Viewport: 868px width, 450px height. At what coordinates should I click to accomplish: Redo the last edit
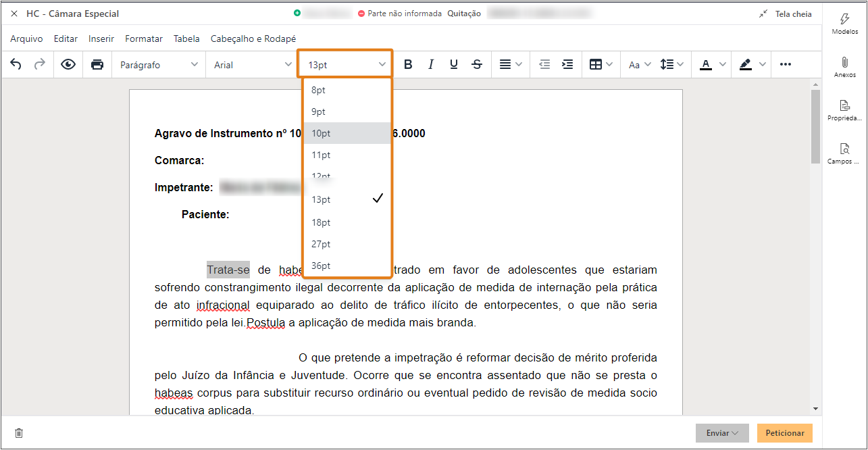39,64
